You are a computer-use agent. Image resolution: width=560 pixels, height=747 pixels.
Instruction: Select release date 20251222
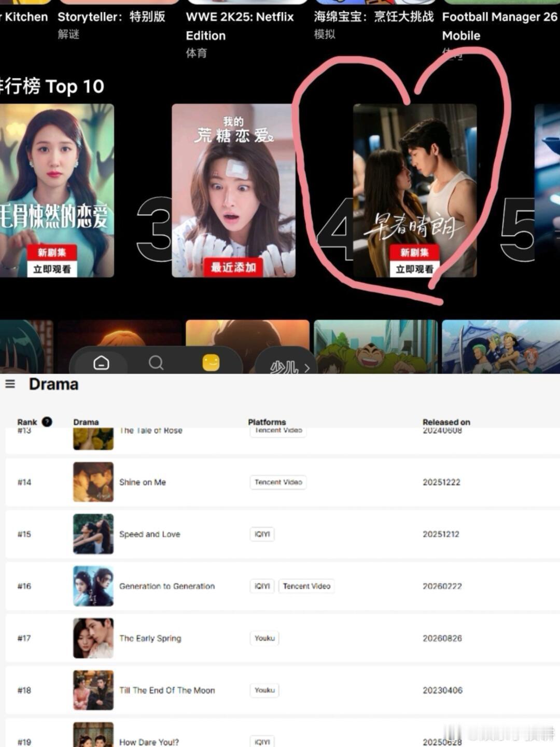pos(441,482)
